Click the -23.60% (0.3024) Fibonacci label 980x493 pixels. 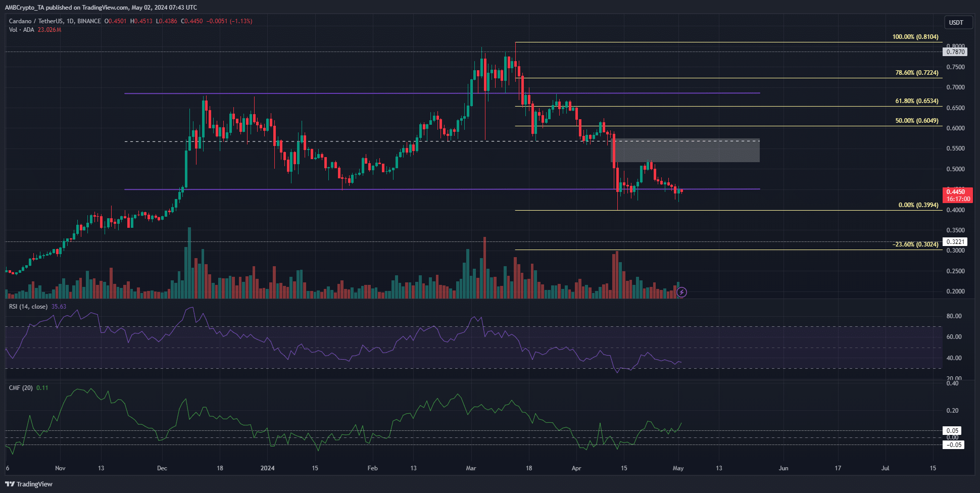point(915,244)
